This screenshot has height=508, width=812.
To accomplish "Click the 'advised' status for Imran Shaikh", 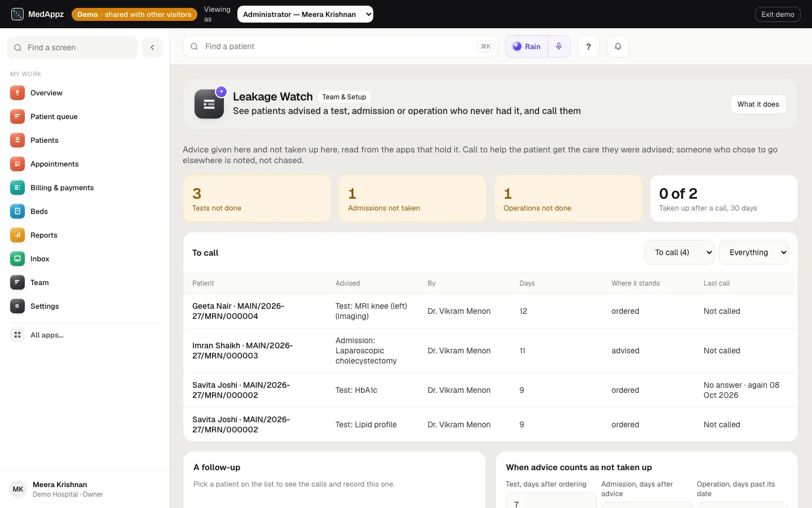I will [x=625, y=351].
